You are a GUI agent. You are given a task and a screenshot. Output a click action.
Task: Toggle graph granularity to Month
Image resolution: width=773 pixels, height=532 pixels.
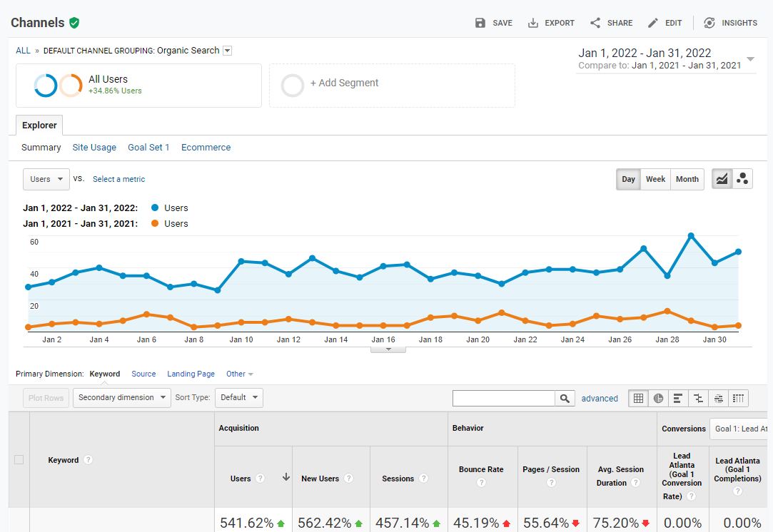[x=687, y=179]
